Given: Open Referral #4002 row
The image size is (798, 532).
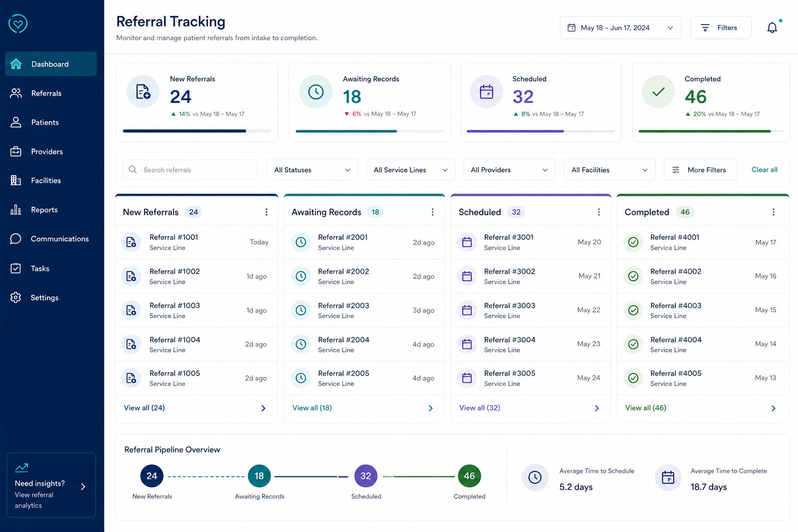Looking at the screenshot, I should click(x=703, y=276).
